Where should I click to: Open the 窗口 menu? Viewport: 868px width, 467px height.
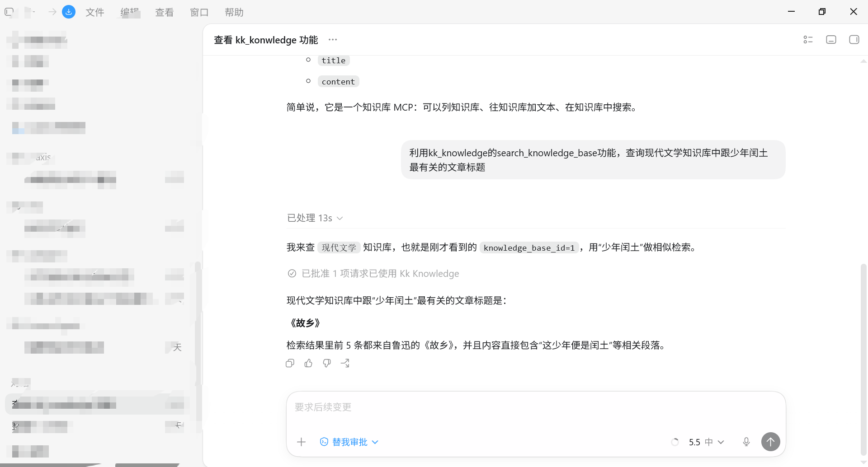(x=199, y=12)
